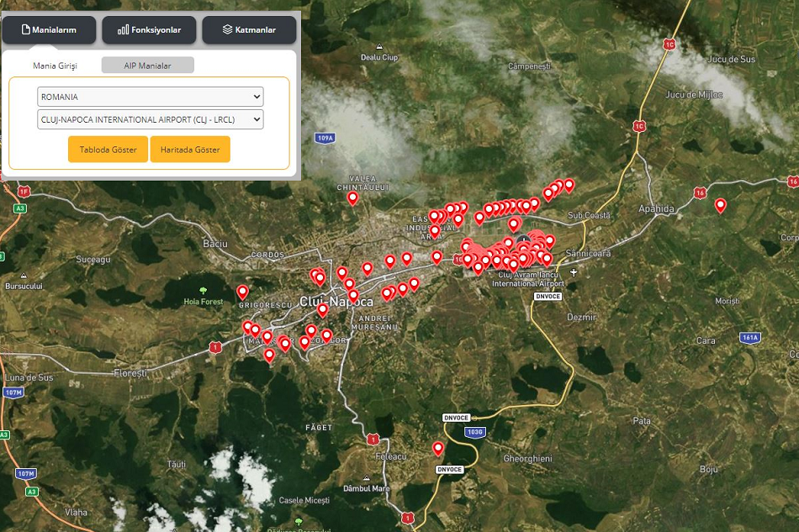Screen dimensions: 799x532
Task: Select the red marker near Feleacu
Action: 437,448
